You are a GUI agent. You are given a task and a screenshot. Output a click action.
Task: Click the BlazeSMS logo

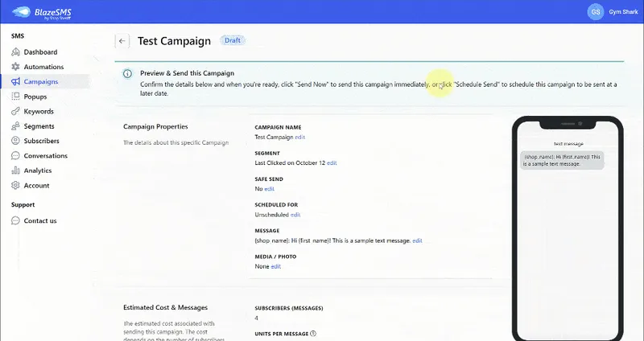coord(42,12)
